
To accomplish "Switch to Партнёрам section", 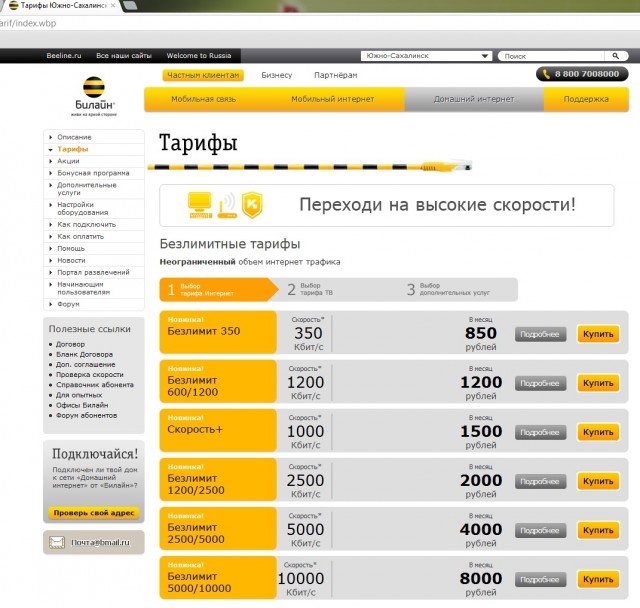I will 336,75.
